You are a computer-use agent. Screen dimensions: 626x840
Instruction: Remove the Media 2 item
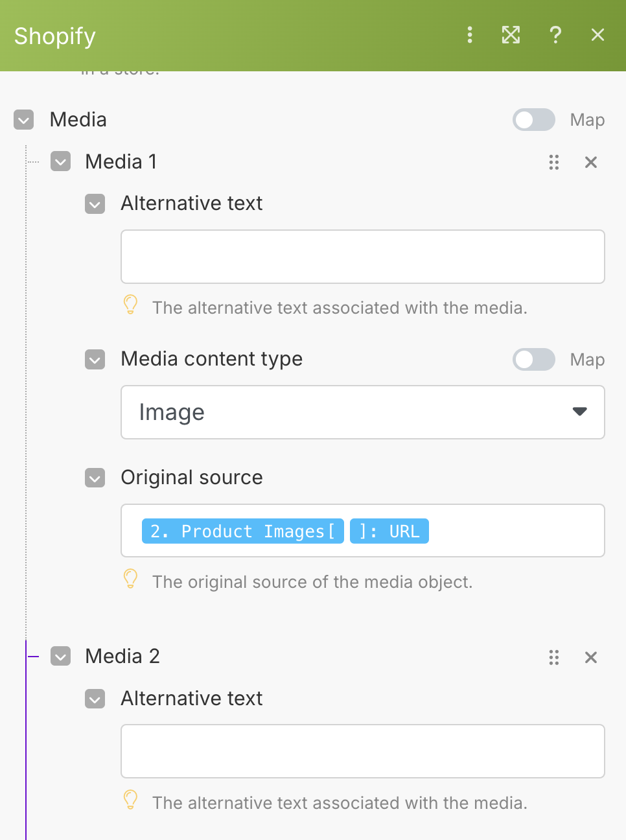pos(591,657)
